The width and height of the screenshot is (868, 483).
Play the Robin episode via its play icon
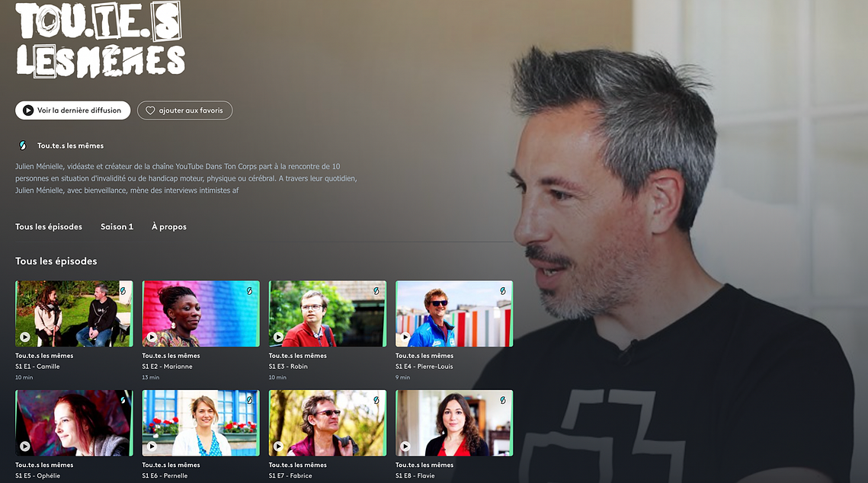(278, 337)
